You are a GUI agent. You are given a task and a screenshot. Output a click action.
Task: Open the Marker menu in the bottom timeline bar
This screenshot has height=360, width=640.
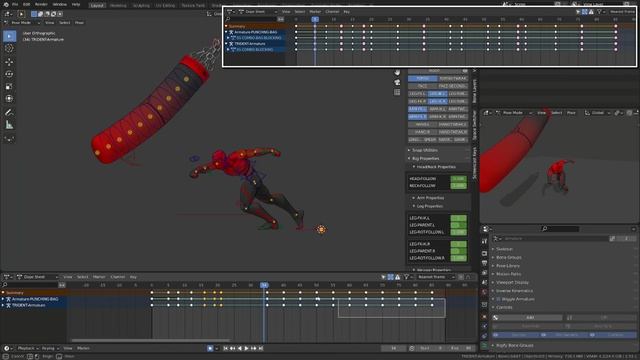83,348
